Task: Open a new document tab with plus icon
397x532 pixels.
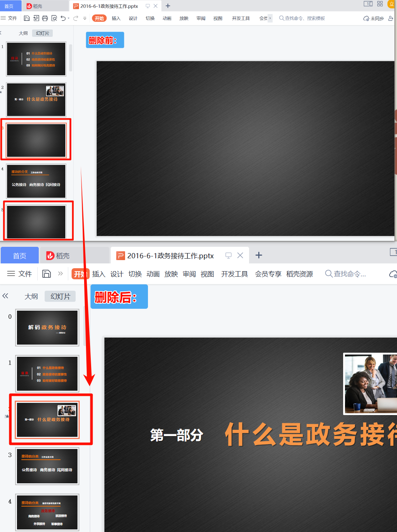Action: 168,6
